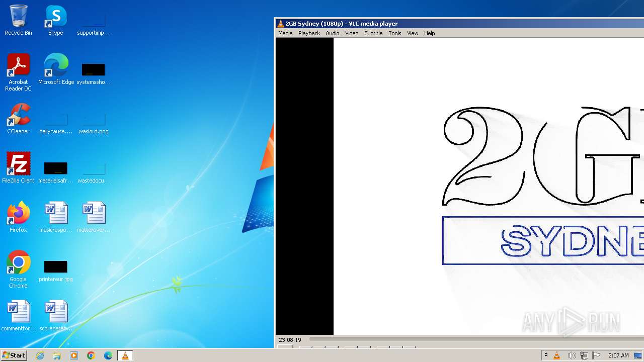644x362 pixels.
Task: Open the VLC Subtitle menu
Action: click(373, 33)
